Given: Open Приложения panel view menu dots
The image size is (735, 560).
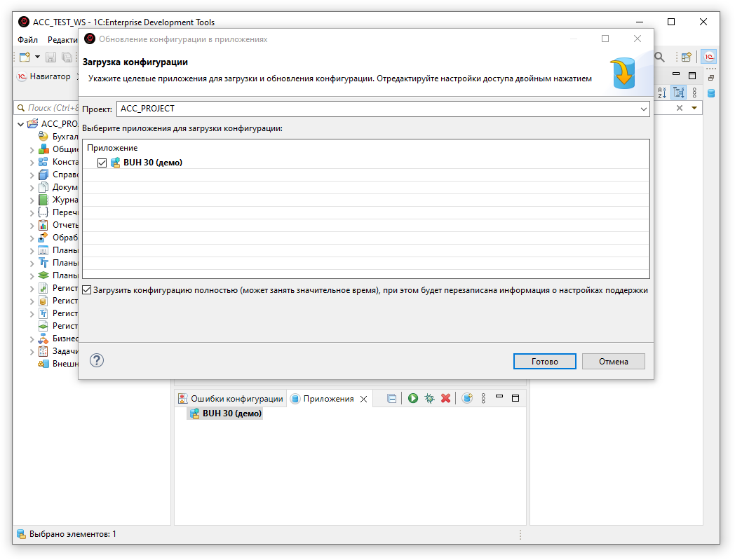Looking at the screenshot, I should coord(483,398).
